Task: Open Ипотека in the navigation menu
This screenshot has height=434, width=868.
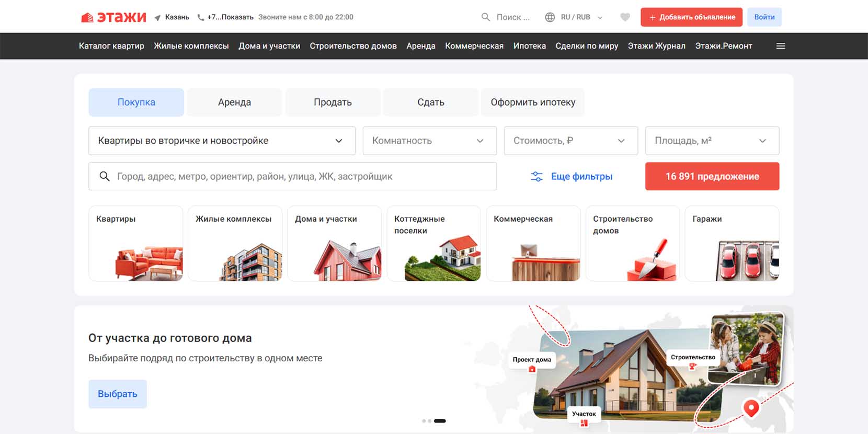Action: pos(529,46)
